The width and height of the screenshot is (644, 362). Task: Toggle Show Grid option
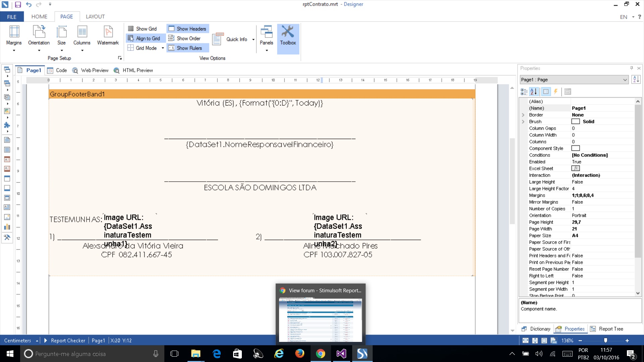click(142, 29)
